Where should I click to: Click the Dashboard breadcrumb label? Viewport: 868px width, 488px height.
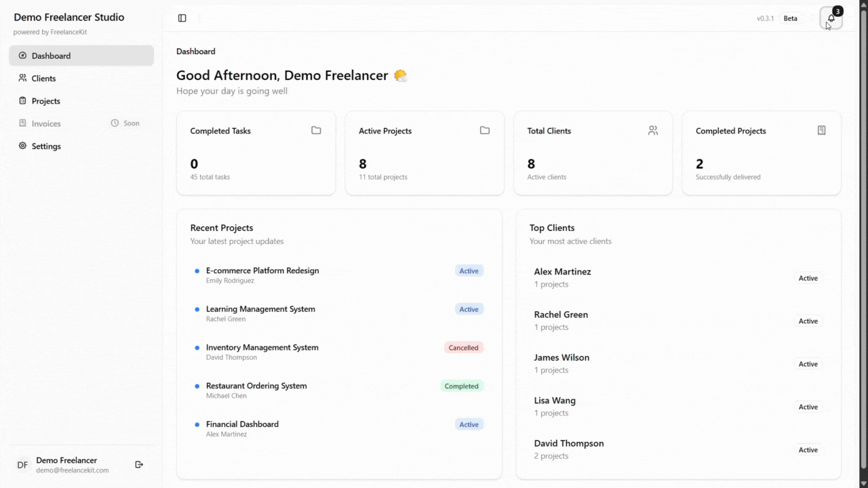coord(195,51)
